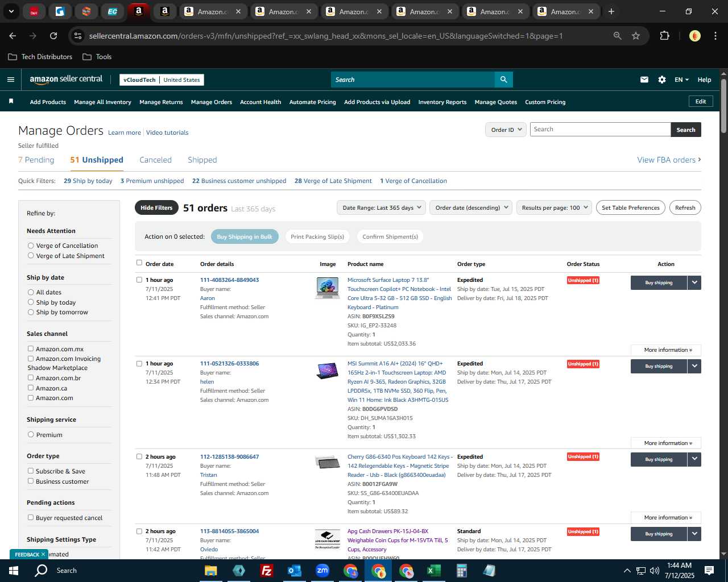
Task: Apply the 29 Ship by today quick filter
Action: pyautogui.click(x=88, y=181)
